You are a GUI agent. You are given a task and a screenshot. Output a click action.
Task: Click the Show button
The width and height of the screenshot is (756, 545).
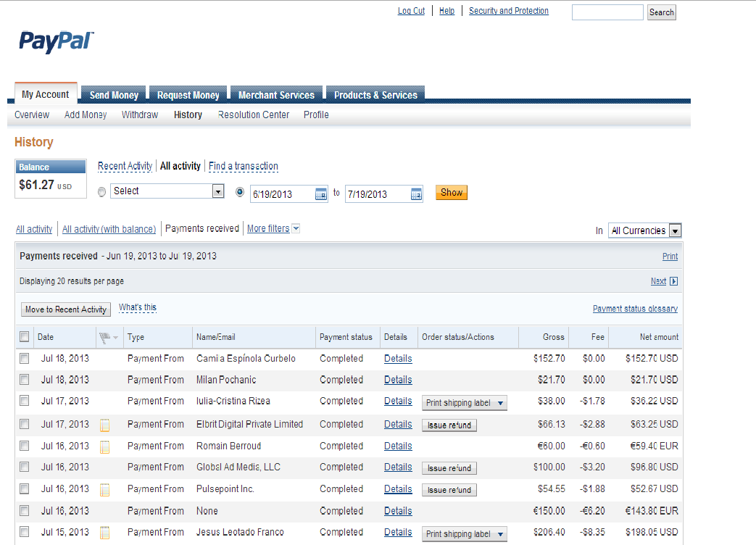pyautogui.click(x=452, y=192)
